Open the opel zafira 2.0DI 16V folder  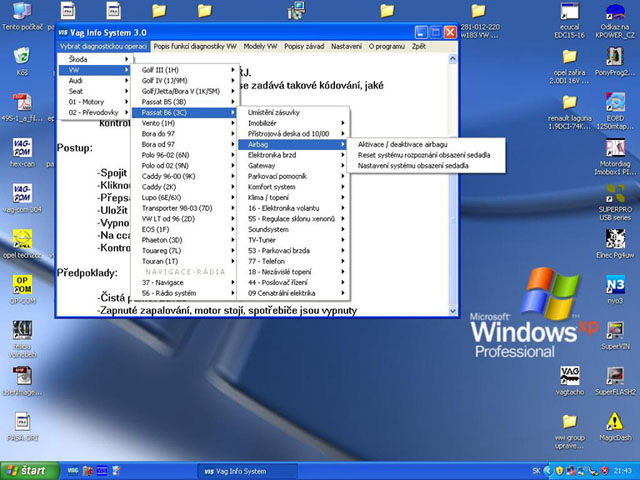(x=569, y=66)
